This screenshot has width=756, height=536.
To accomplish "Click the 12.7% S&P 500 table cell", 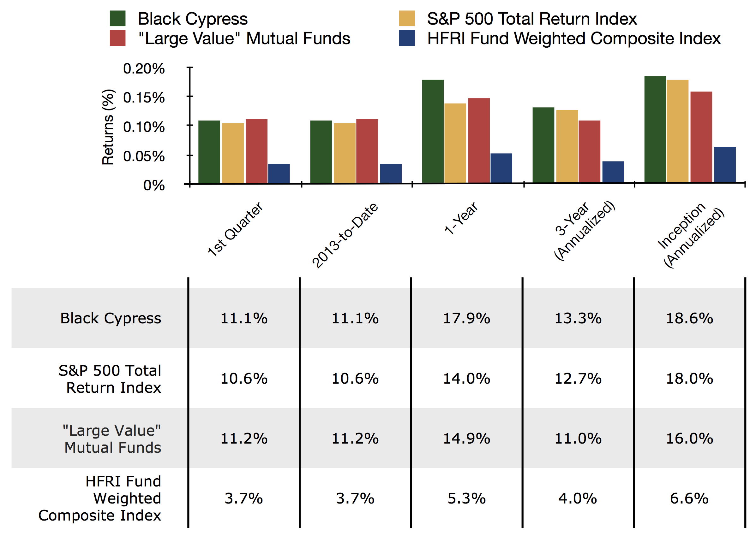I will 578,379.
